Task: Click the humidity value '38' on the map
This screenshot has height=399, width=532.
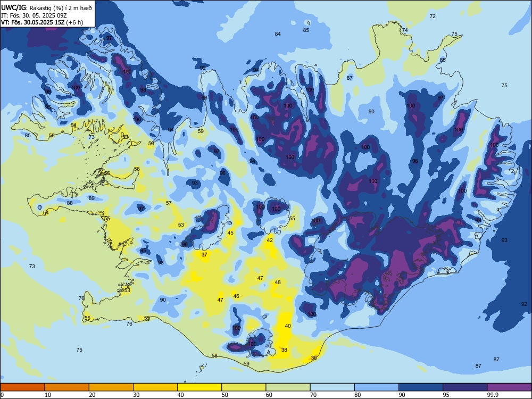Action: pos(284,350)
